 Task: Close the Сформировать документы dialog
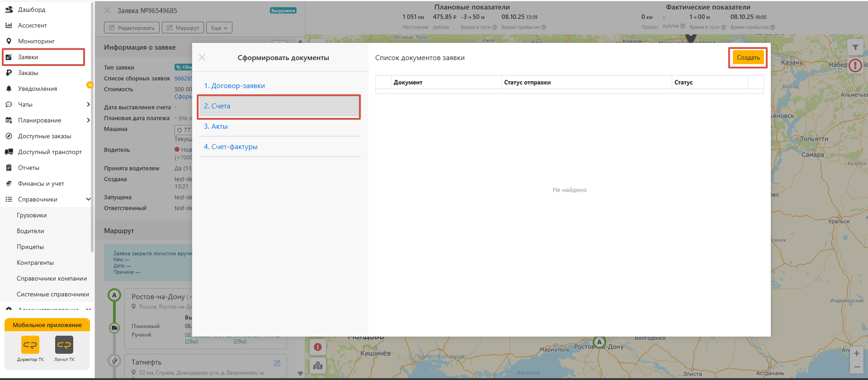point(202,57)
